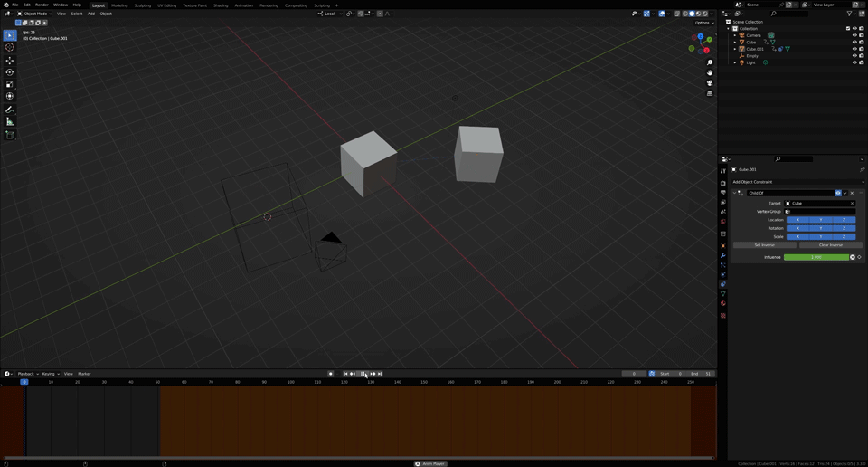The width and height of the screenshot is (868, 467).
Task: Open the World properties tab
Action: [x=723, y=222]
